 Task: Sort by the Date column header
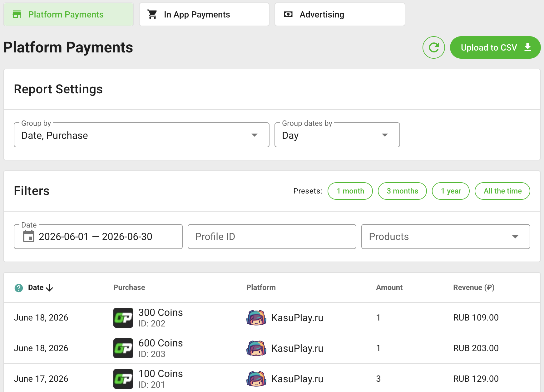coord(36,287)
